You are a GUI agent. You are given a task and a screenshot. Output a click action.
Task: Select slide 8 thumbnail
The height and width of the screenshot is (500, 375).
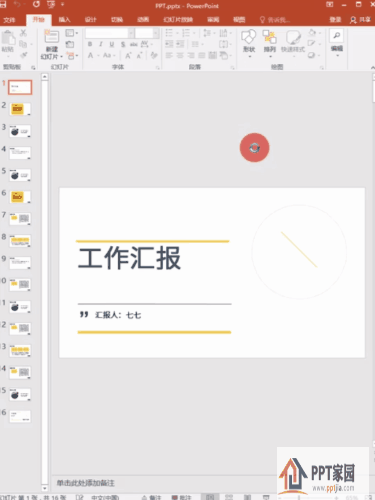[x=20, y=241]
